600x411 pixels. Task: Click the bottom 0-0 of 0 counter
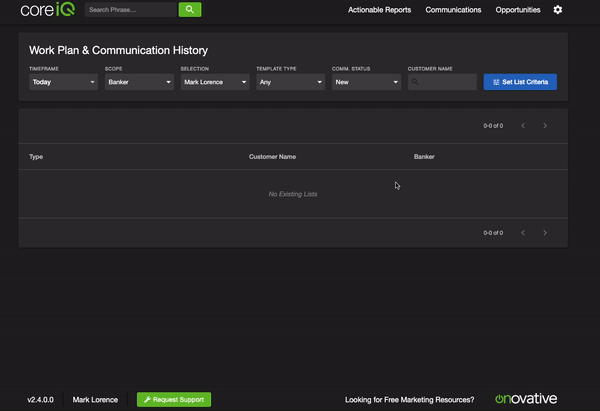(493, 233)
